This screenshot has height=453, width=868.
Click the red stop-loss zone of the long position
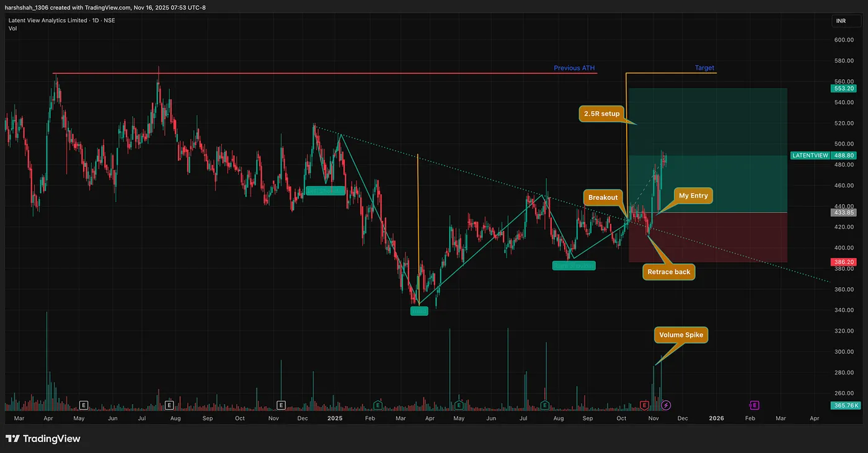pos(708,238)
